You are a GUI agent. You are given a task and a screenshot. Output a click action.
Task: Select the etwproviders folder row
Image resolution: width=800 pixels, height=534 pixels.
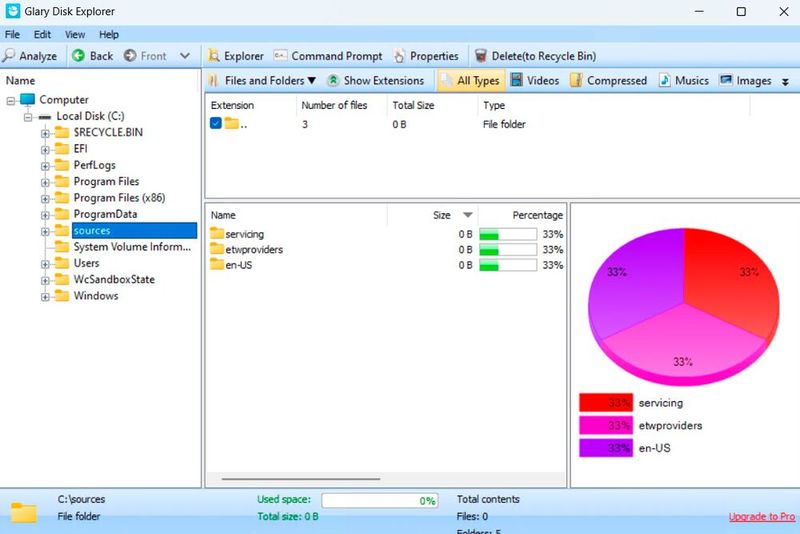pos(386,249)
